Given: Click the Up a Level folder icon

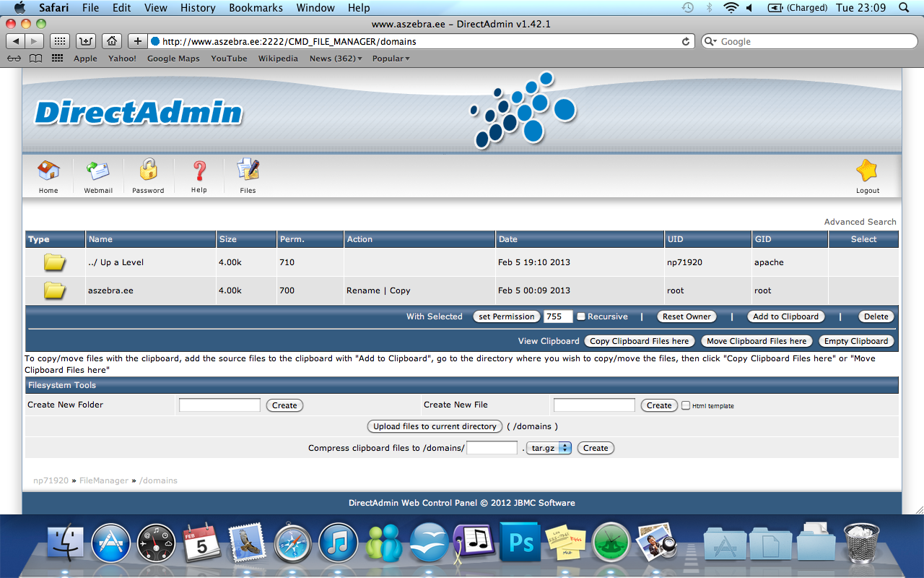Looking at the screenshot, I should 55,262.
